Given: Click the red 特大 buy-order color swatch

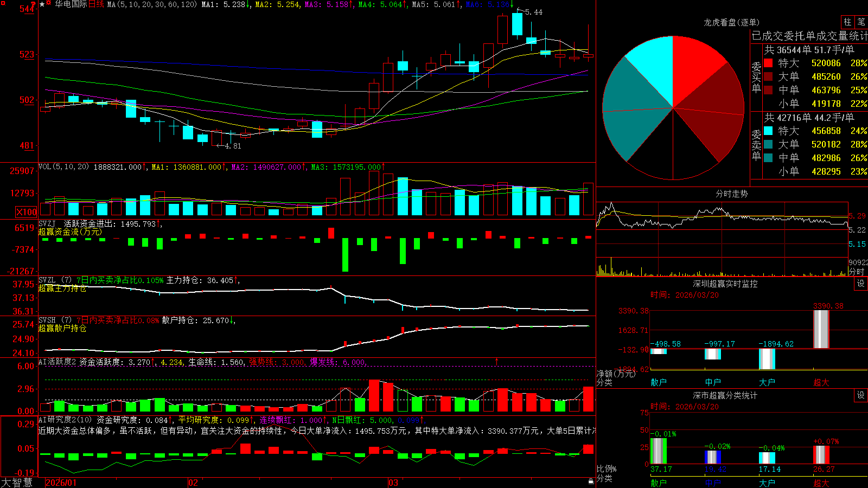Looking at the screenshot, I should point(768,63).
